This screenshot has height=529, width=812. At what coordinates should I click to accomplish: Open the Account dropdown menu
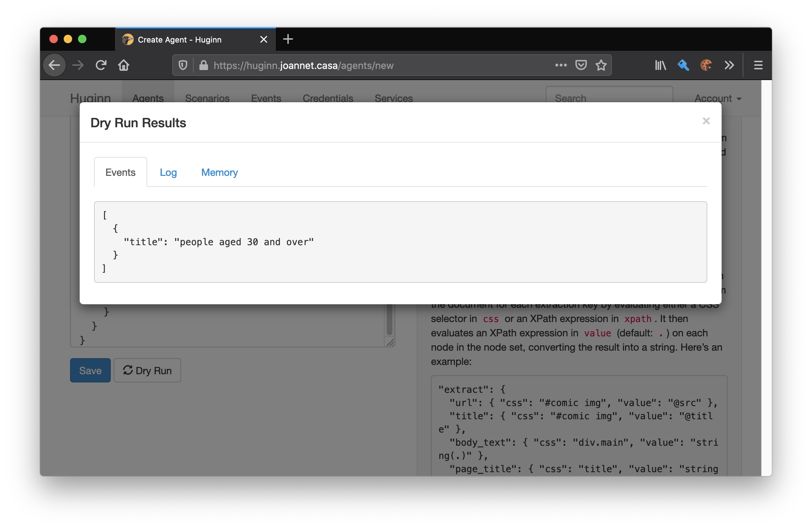(718, 98)
